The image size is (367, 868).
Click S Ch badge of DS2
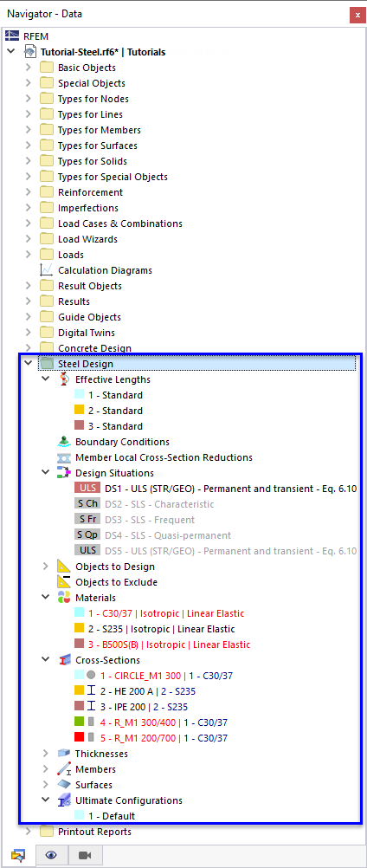(x=87, y=504)
